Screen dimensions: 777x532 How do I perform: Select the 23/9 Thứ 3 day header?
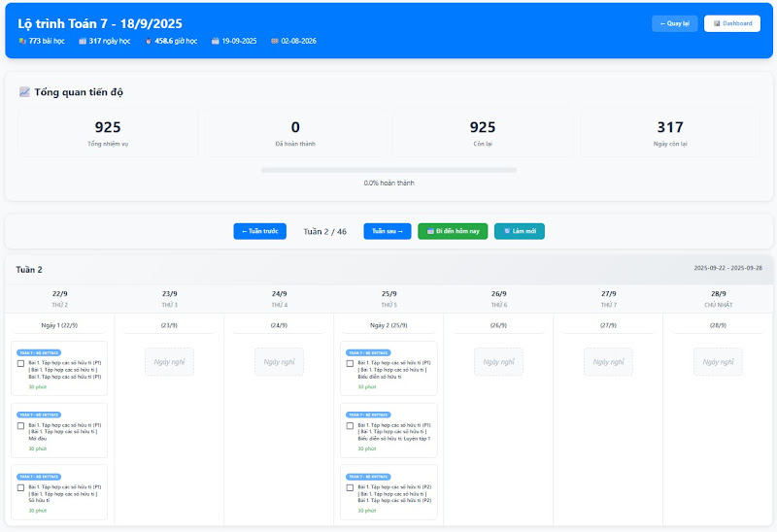coord(169,298)
